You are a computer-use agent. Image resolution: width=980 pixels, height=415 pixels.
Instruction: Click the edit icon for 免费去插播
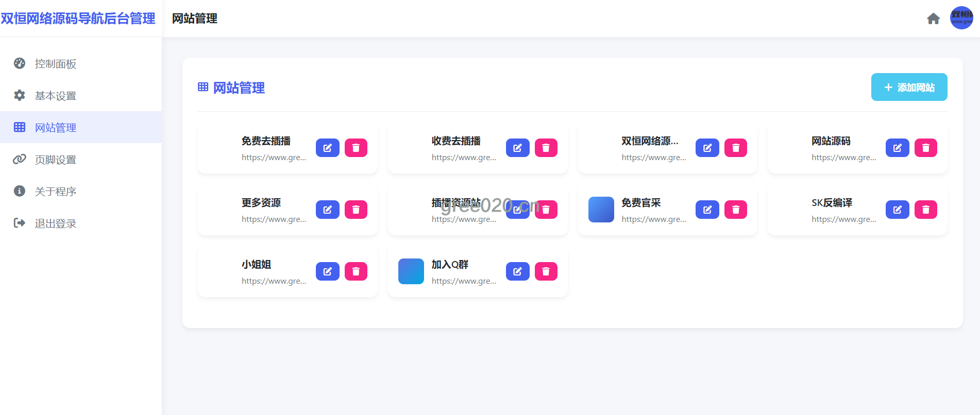click(327, 148)
